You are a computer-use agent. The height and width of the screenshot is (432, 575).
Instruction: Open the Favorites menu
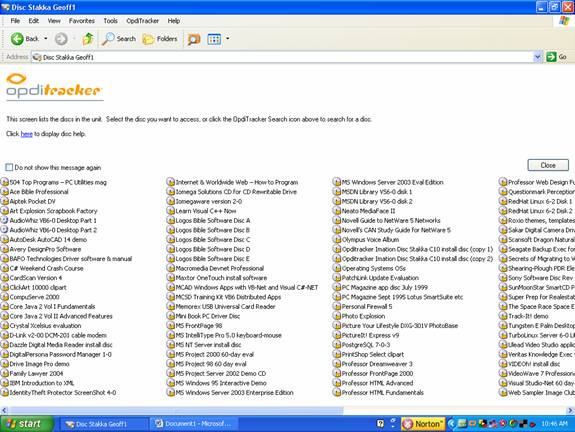[x=82, y=21]
